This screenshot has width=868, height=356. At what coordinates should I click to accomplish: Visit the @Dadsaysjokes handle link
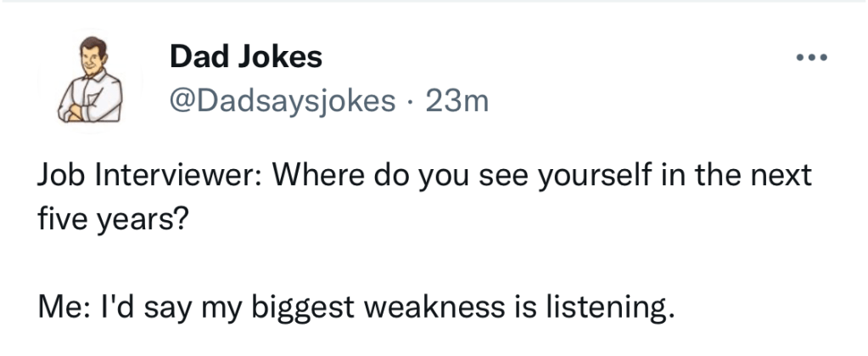pos(283,100)
